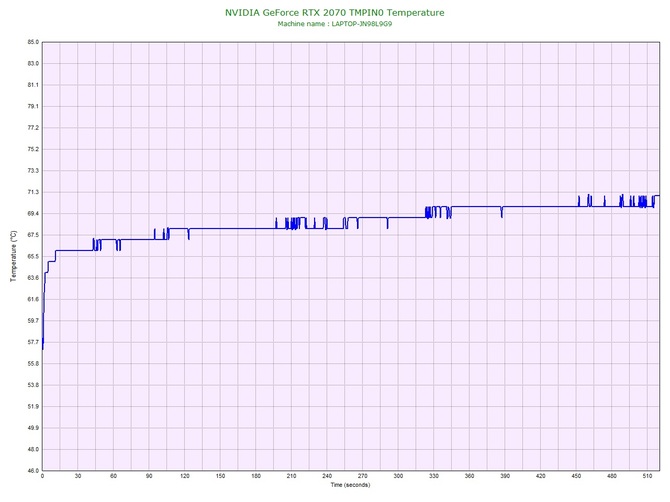Click the 46.0 y-axis tick label
Image resolution: width=670 pixels, height=502 pixels.
[x=33, y=471]
